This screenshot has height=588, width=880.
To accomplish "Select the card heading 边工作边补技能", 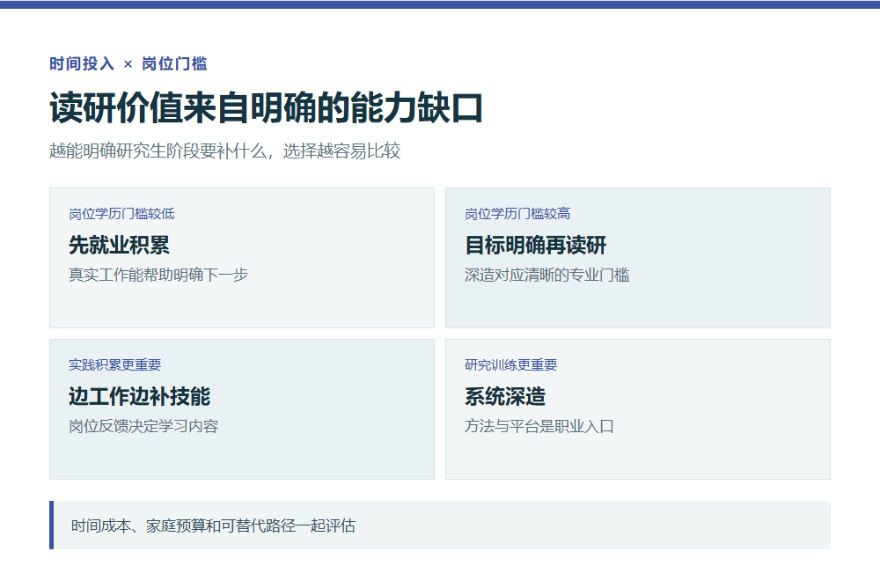I will (139, 396).
